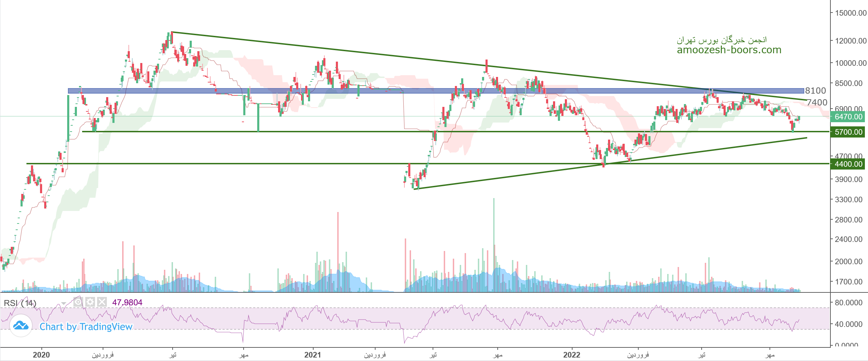Click the RSI (14) indicator title
Image resolution: width=868 pixels, height=361 pixels.
coord(20,303)
